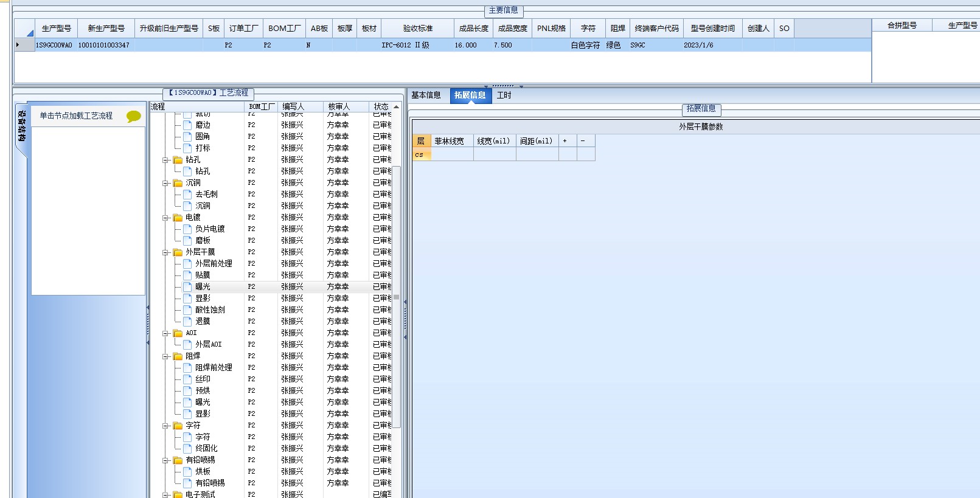Click the process tree vertical scrollbar thumb
Screen dimensions: 980x498
(397, 297)
